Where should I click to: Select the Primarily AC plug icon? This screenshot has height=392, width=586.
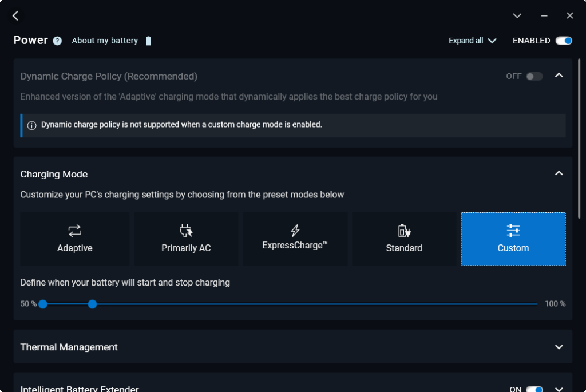pos(186,231)
